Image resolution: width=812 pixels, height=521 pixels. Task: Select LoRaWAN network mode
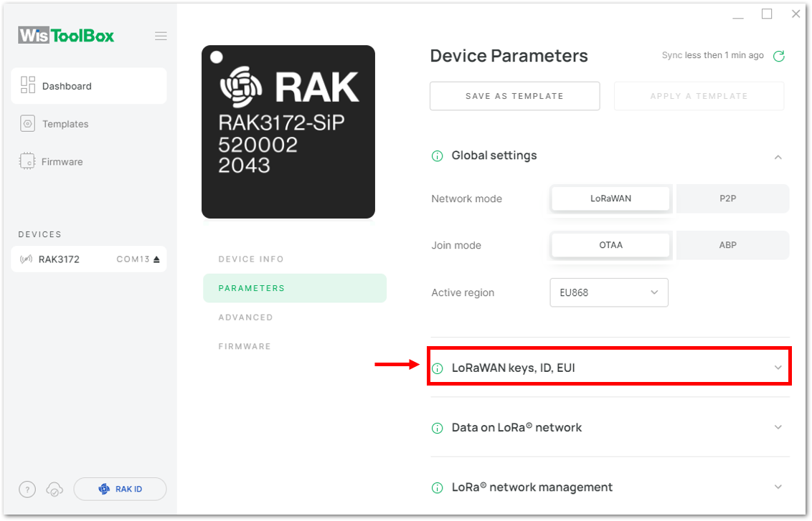coord(610,199)
